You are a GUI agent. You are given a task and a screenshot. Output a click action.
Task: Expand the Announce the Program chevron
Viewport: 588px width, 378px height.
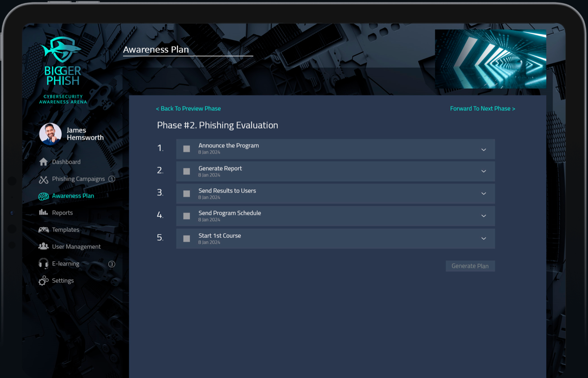pos(483,150)
